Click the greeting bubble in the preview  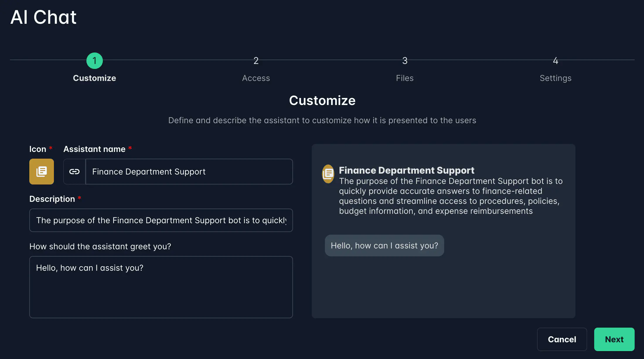(x=384, y=245)
